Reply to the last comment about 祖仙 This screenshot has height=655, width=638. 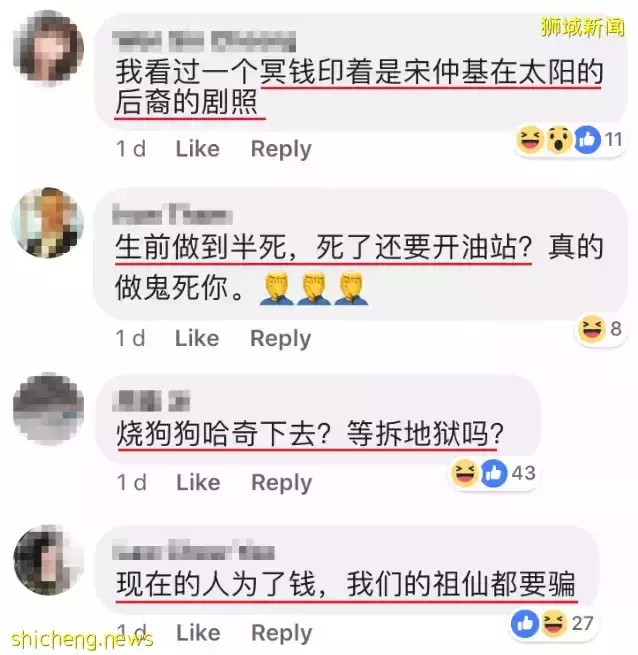pyautogui.click(x=282, y=633)
